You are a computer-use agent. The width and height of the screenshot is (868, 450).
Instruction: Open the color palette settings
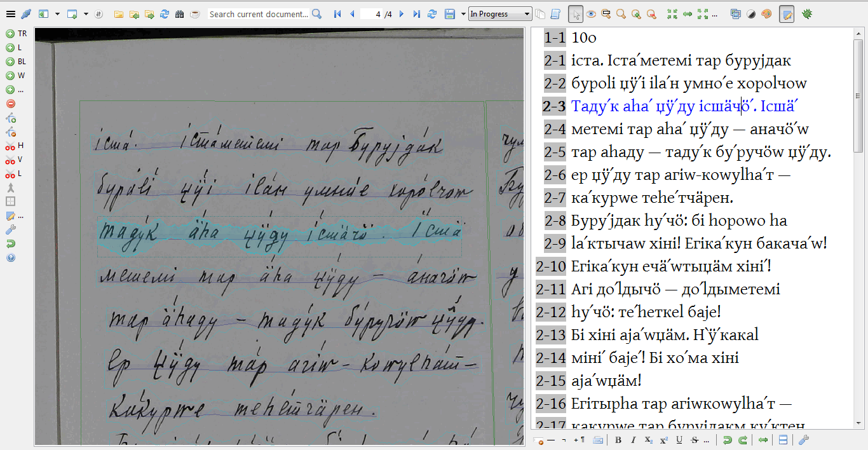tap(766, 14)
